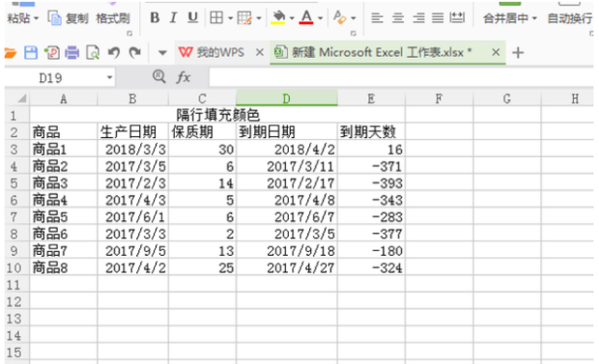Click the distributed alignment icon
599x364 pixels.
pos(457,17)
